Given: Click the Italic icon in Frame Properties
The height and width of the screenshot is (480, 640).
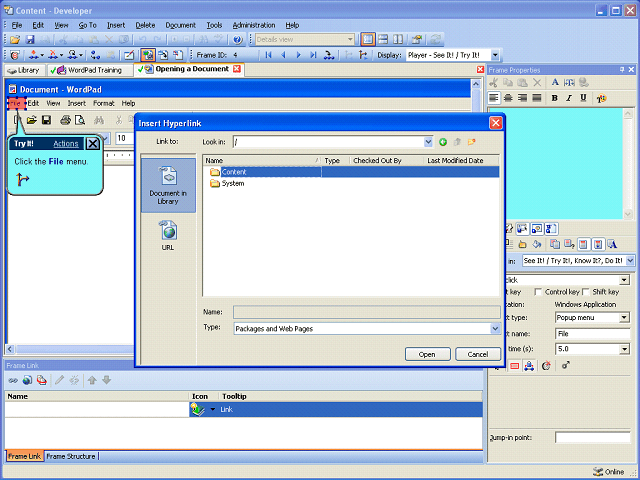Looking at the screenshot, I should 569,98.
